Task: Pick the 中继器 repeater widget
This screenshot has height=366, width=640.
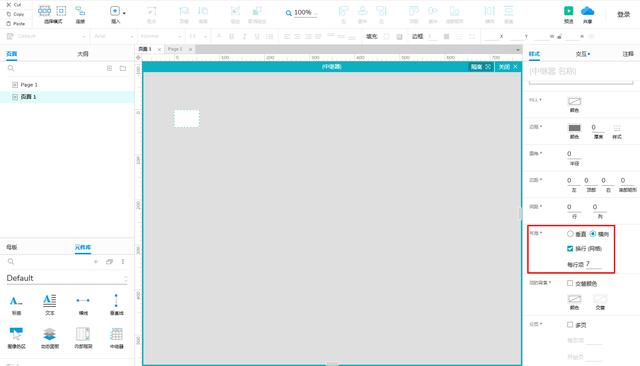Action: 116,338
